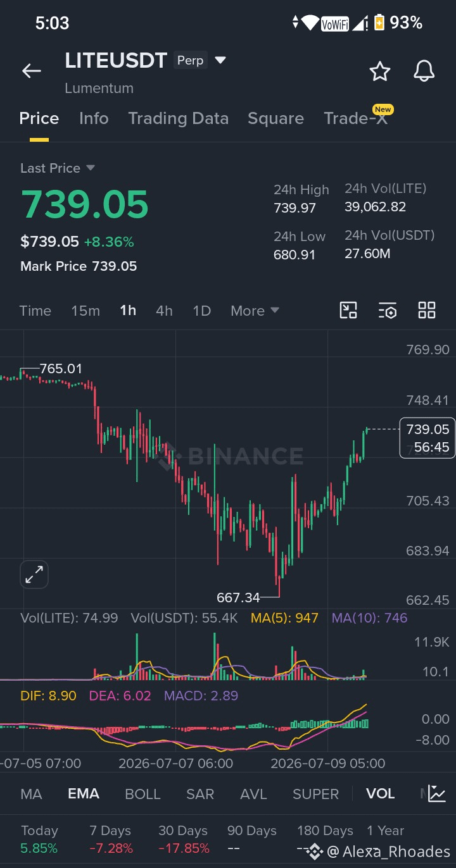The image size is (456, 868).
Task: Open the LITEUSDT pair selector dropdown arrow
Action: tap(220, 61)
